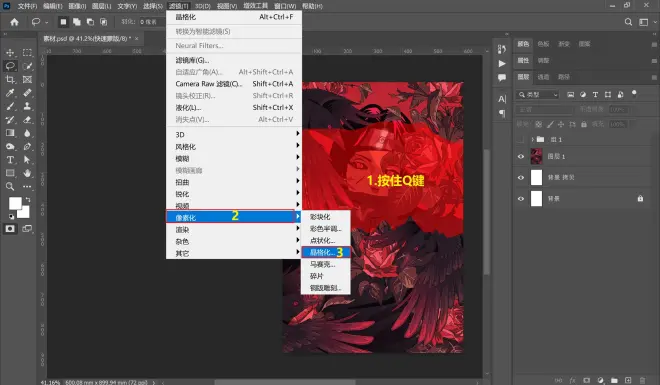Open the Lasso tool preset dropdown arrow
Viewport: 660px width, 385px height.
pos(46,22)
